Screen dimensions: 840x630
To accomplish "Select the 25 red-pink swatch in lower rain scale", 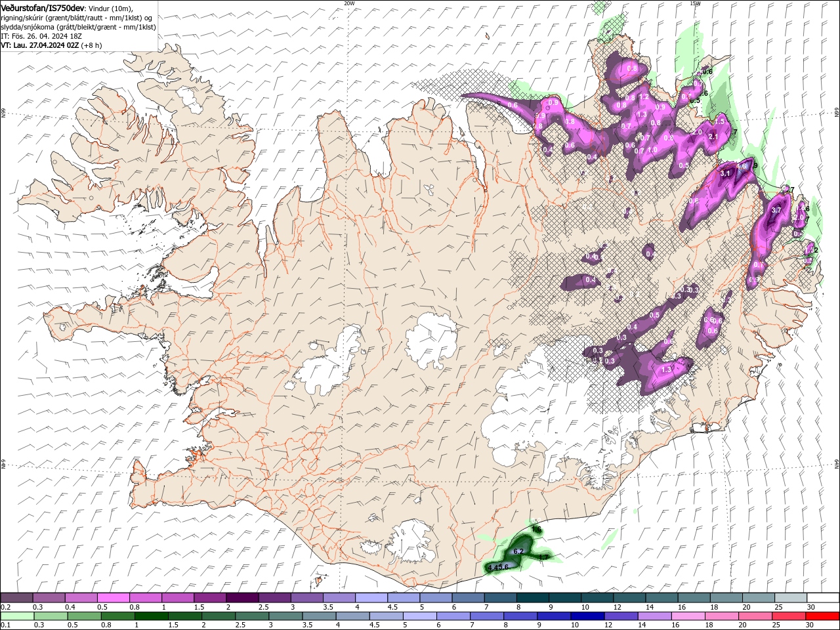I will (788, 616).
